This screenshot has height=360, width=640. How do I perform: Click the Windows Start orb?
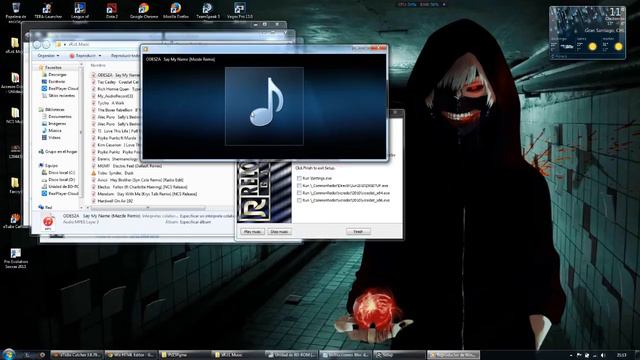9,354
